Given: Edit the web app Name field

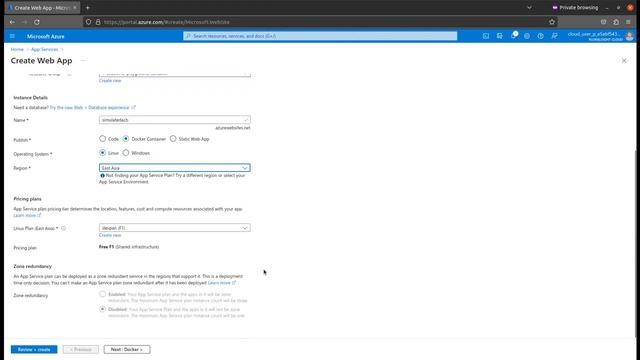Looking at the screenshot, I should pos(175,120).
